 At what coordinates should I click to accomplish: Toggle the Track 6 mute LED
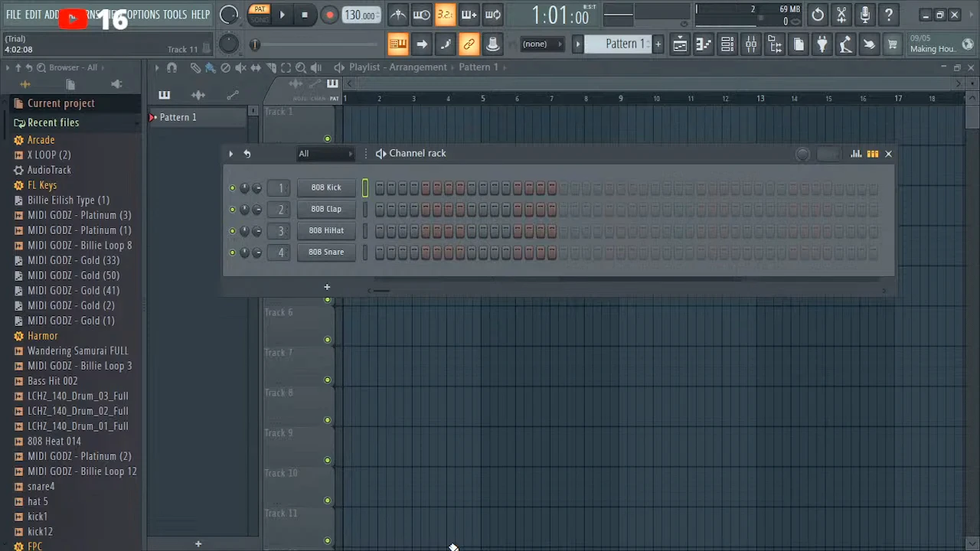coord(328,340)
